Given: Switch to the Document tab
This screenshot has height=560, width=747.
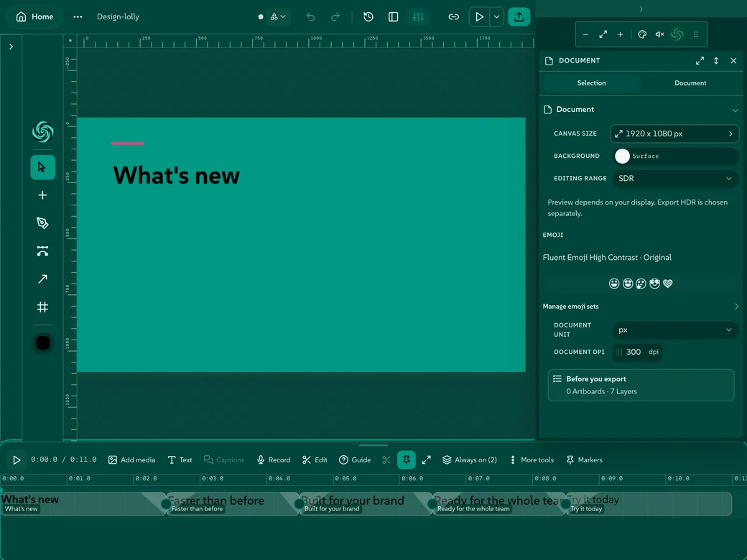Looking at the screenshot, I should click(690, 83).
